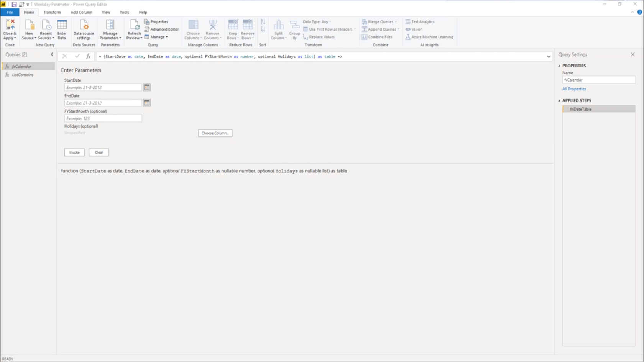The width and height of the screenshot is (644, 362).
Task: Switch to the Add Column tab
Action: [81, 12]
